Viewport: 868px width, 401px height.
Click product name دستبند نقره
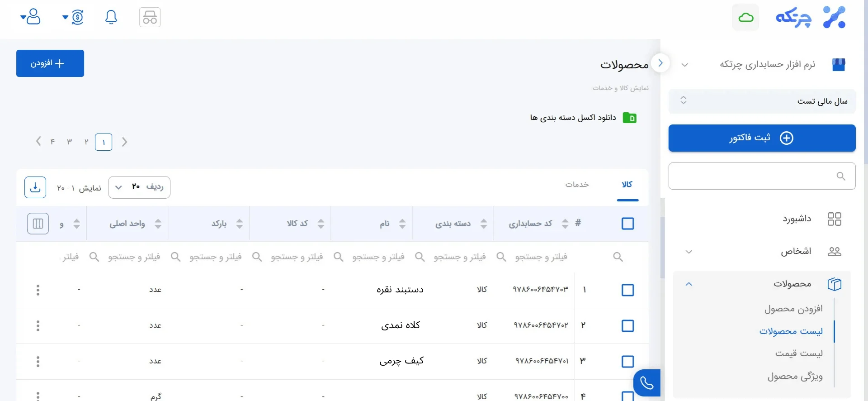pyautogui.click(x=400, y=290)
